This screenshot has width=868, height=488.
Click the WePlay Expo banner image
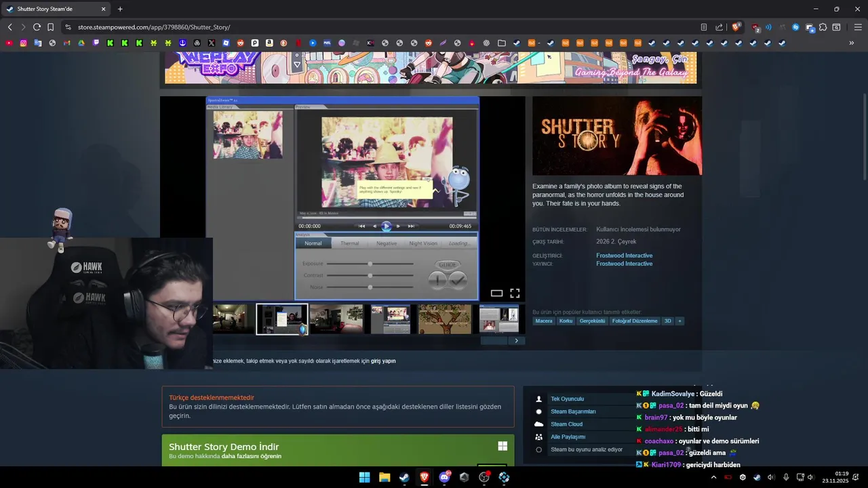pos(431,68)
